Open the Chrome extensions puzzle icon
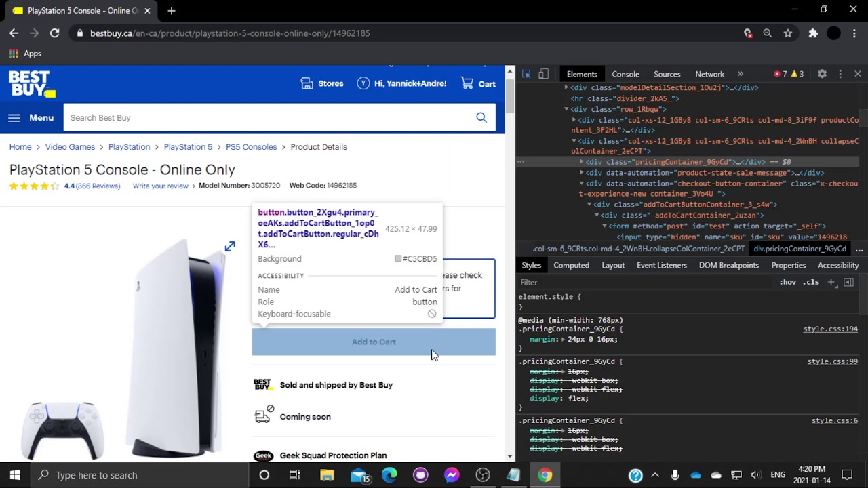This screenshot has width=868, height=488. pyautogui.click(x=813, y=33)
